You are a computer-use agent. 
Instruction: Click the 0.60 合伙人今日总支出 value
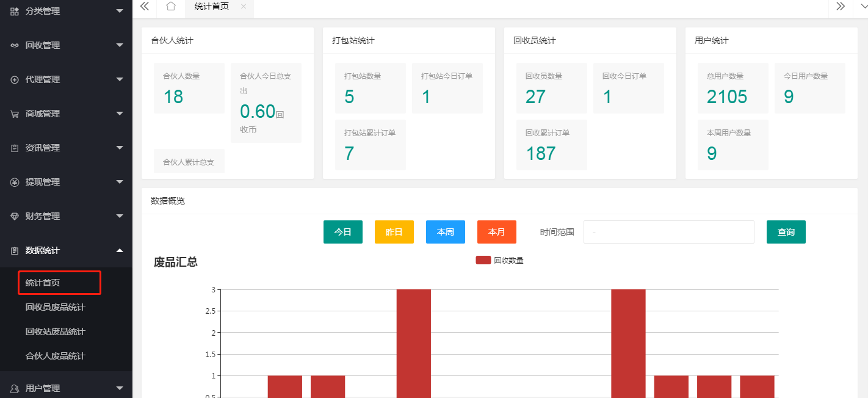tap(258, 111)
